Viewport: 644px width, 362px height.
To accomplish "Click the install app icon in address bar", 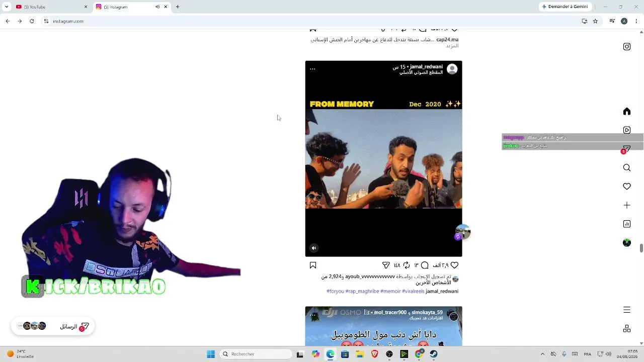I will pos(585,21).
